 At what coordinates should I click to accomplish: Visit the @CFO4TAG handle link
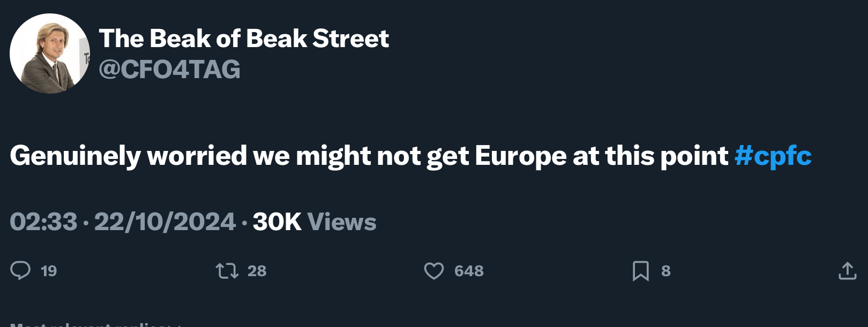(170, 70)
